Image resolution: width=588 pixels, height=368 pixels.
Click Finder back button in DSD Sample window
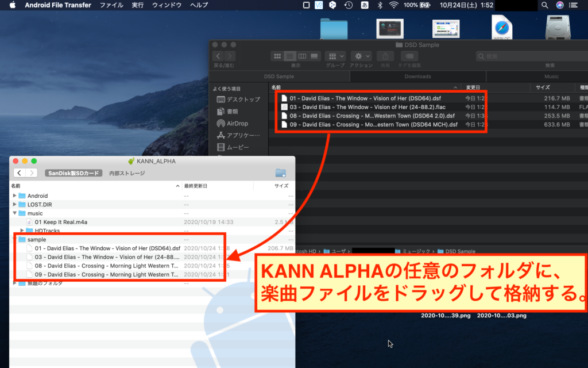click(218, 56)
